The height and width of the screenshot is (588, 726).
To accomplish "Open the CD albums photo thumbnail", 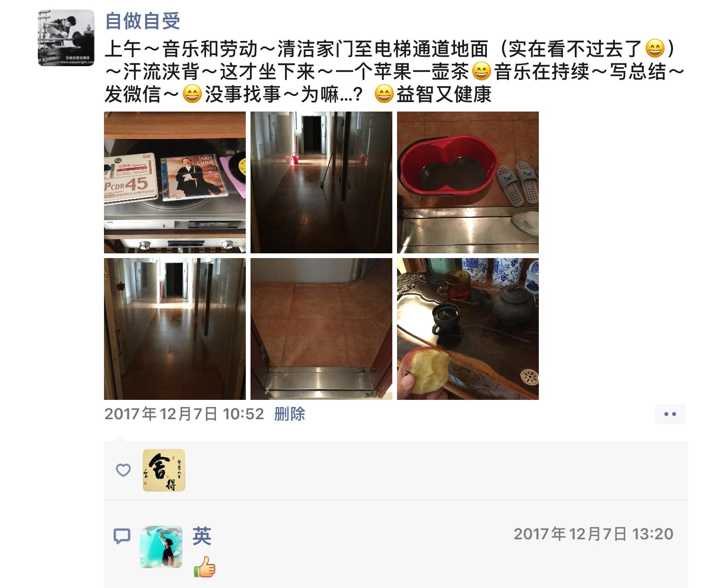I will click(175, 182).
